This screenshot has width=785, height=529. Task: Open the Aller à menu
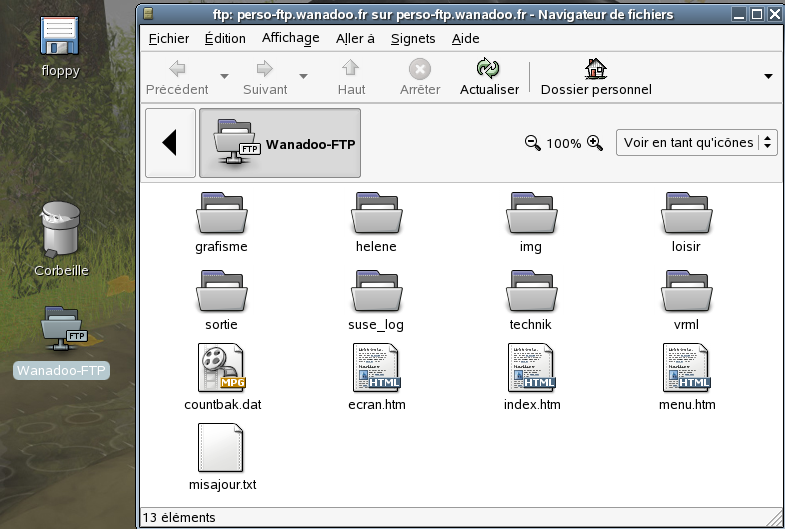pos(355,39)
